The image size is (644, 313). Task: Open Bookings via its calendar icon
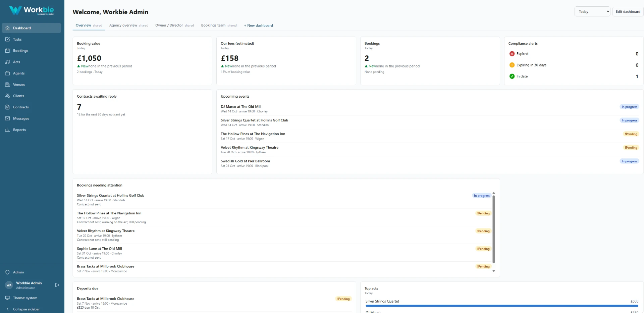tap(7, 51)
